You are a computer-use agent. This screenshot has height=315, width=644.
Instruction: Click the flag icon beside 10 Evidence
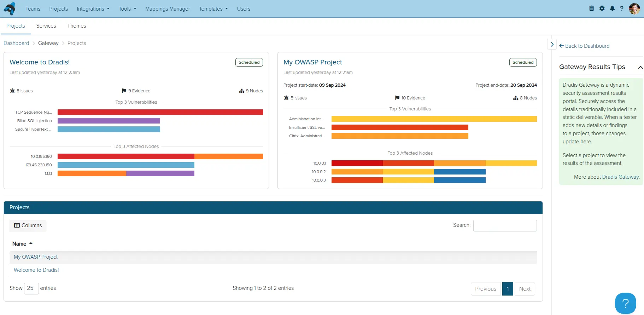pyautogui.click(x=397, y=98)
